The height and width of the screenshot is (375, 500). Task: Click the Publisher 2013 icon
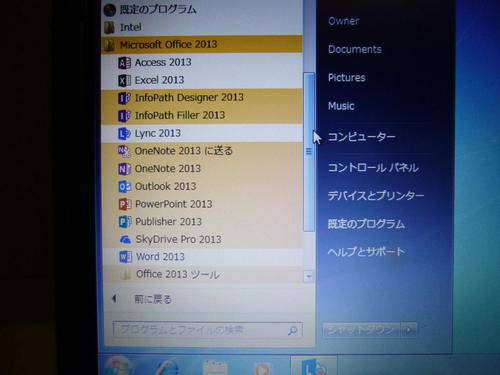125,222
